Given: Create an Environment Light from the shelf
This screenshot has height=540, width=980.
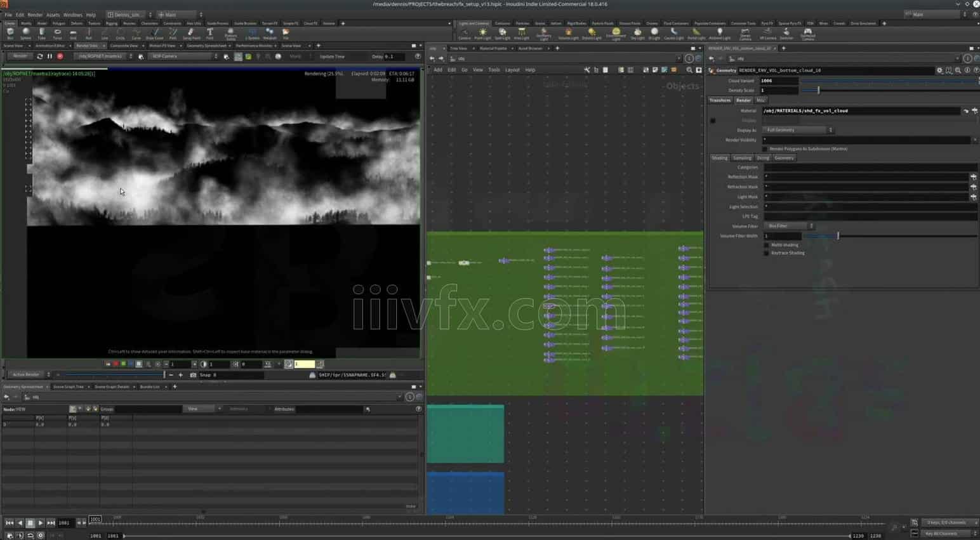Looking at the screenshot, I should 615,33.
